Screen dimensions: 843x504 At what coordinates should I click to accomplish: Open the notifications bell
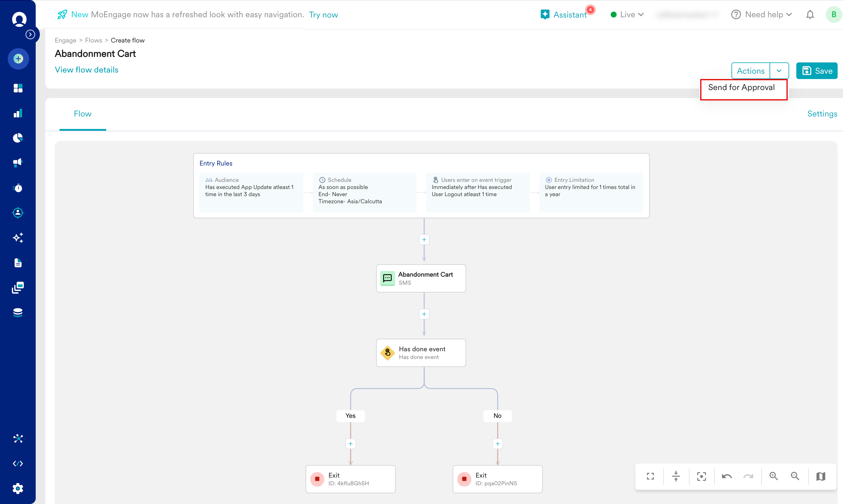tap(810, 15)
